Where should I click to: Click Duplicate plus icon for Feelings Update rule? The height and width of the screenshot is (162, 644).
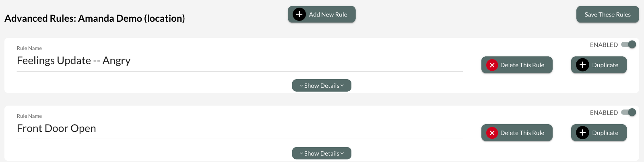582,65
